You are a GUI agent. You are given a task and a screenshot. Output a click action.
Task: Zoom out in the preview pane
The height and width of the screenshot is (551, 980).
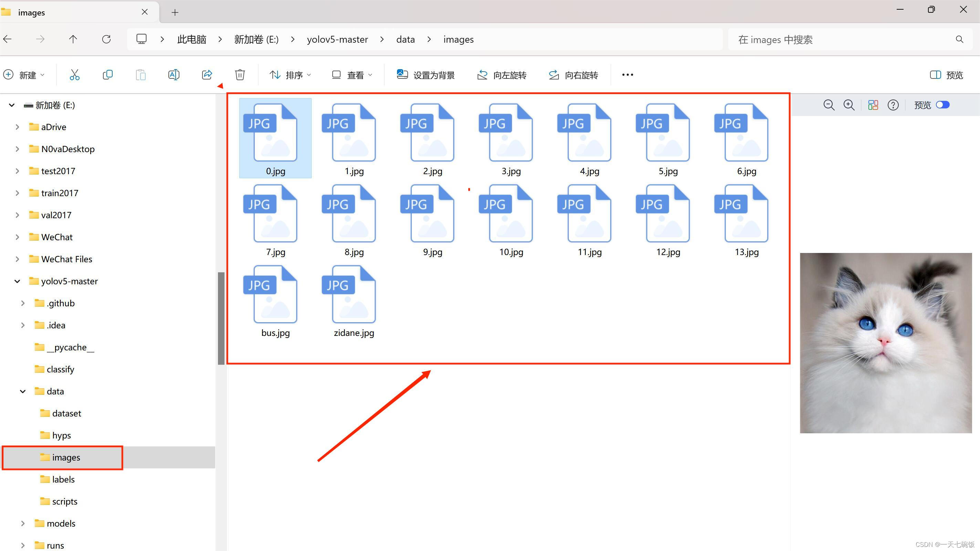point(829,105)
